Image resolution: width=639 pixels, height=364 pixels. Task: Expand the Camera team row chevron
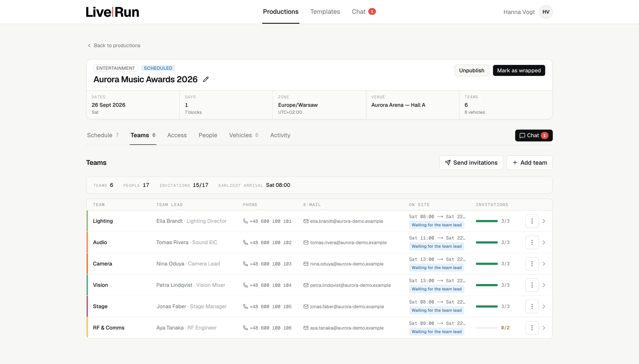pos(544,264)
